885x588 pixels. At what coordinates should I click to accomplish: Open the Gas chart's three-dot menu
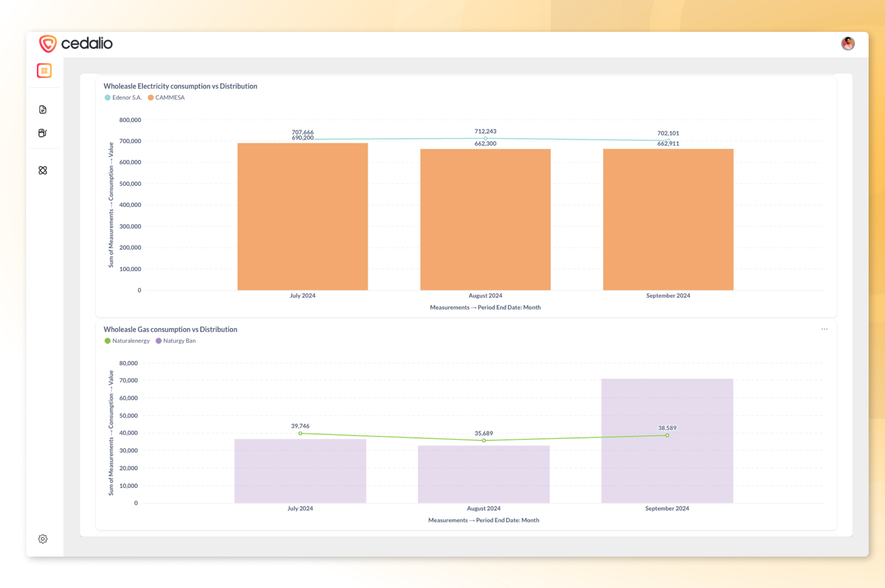pos(824,329)
